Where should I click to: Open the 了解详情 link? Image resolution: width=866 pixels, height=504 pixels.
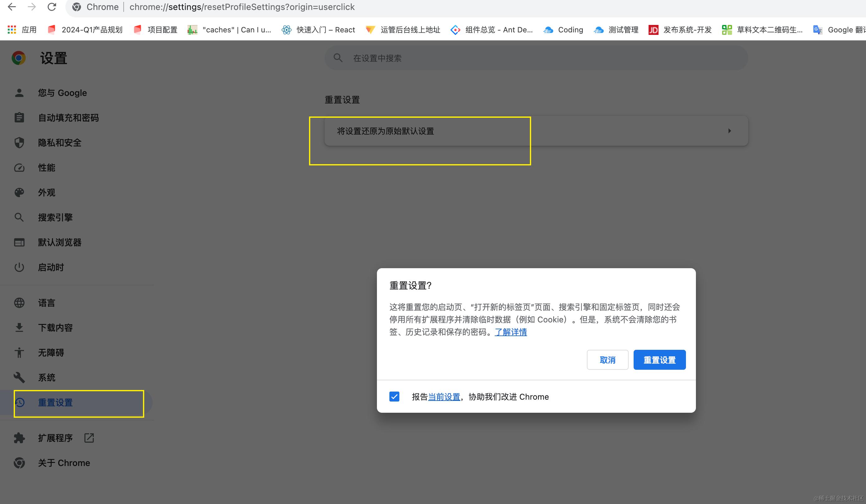pyautogui.click(x=510, y=332)
